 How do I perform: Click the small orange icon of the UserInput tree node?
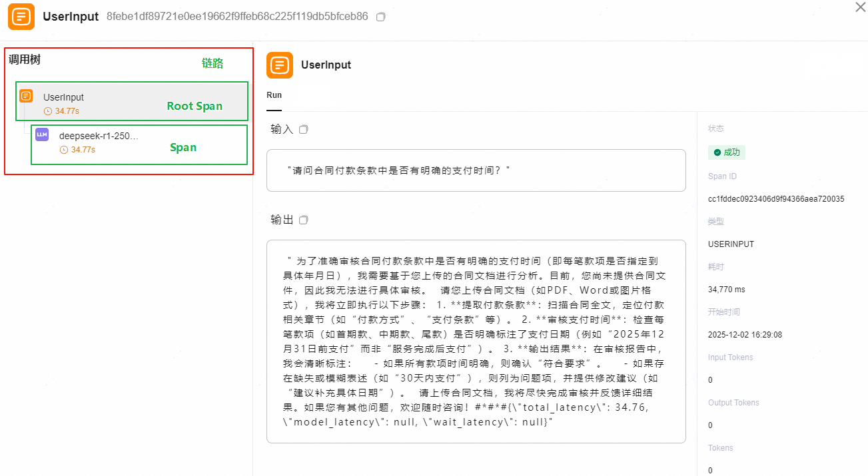point(26,96)
